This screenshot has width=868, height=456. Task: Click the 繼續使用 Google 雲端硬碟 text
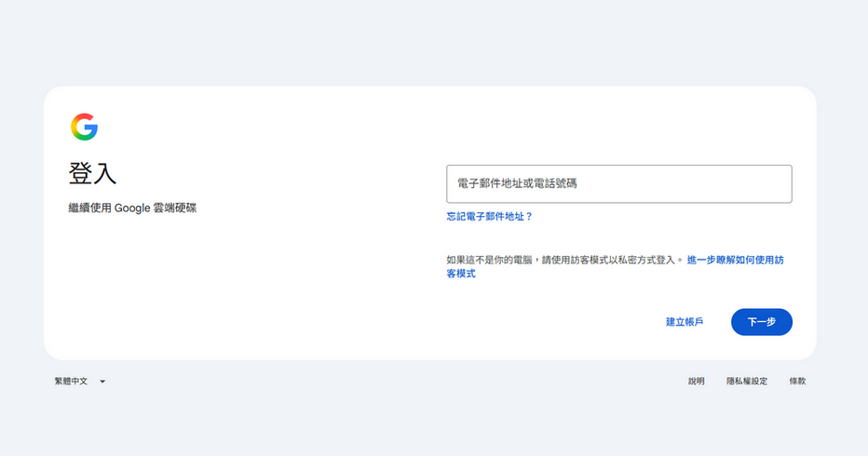tap(132, 208)
